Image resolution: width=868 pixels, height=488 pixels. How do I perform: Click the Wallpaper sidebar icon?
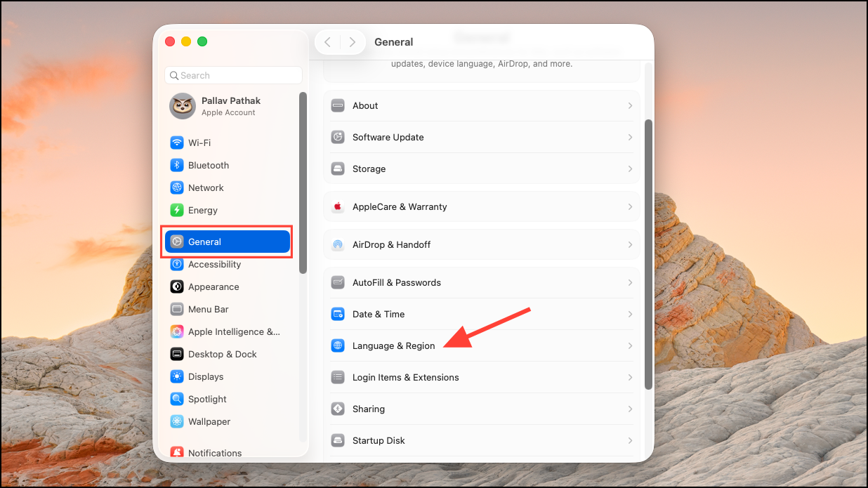(177, 421)
